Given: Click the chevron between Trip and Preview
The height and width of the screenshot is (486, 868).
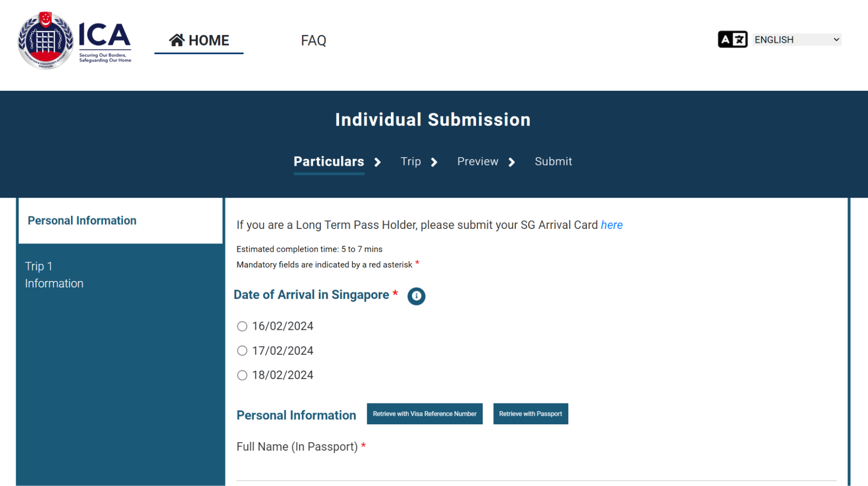Looking at the screenshot, I should (435, 162).
